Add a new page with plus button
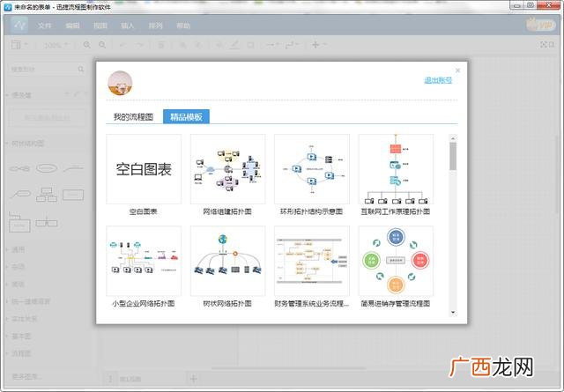The width and height of the screenshot is (564, 392). [x=193, y=378]
